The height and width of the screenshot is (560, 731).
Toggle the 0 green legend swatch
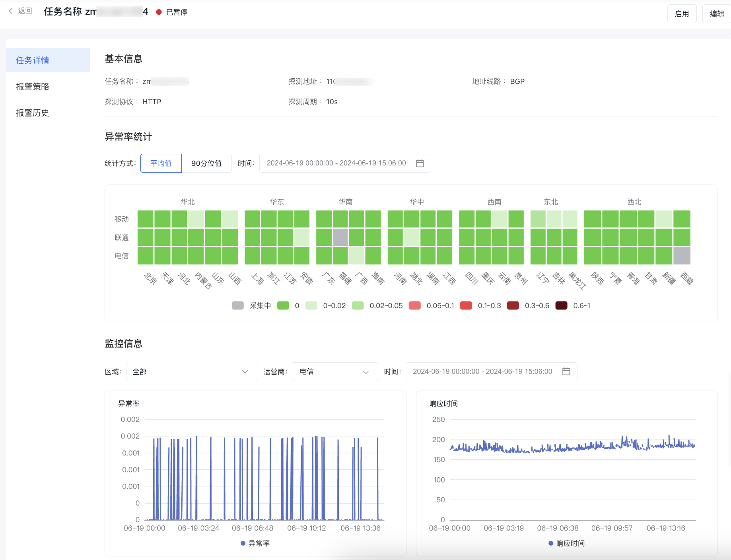click(283, 305)
